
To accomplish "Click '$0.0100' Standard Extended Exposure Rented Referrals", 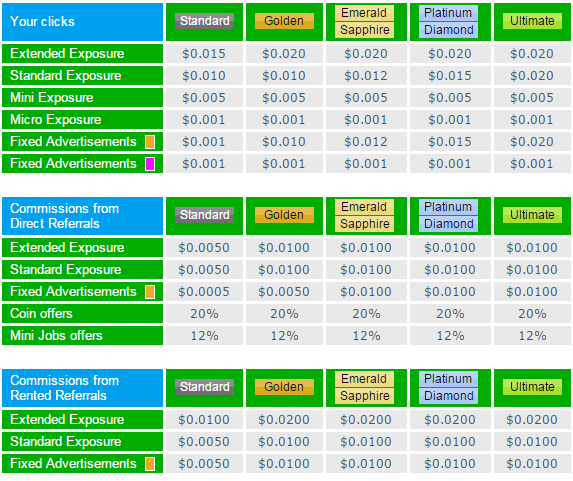I will click(204, 420).
